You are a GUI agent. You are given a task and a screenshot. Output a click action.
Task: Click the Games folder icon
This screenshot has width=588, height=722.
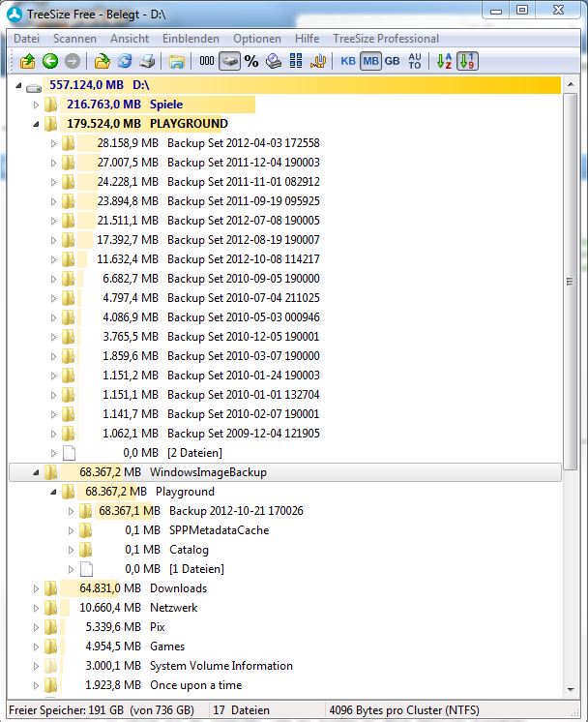[x=51, y=646]
